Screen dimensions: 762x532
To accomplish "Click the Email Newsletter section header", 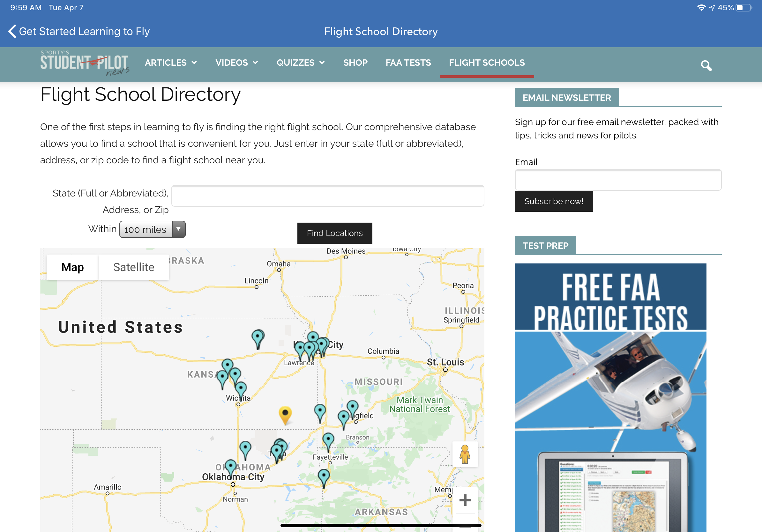I will pos(566,98).
